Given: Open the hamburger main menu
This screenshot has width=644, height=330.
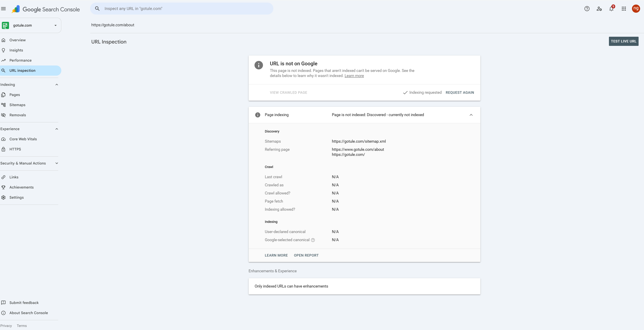Looking at the screenshot, I should (x=4, y=9).
